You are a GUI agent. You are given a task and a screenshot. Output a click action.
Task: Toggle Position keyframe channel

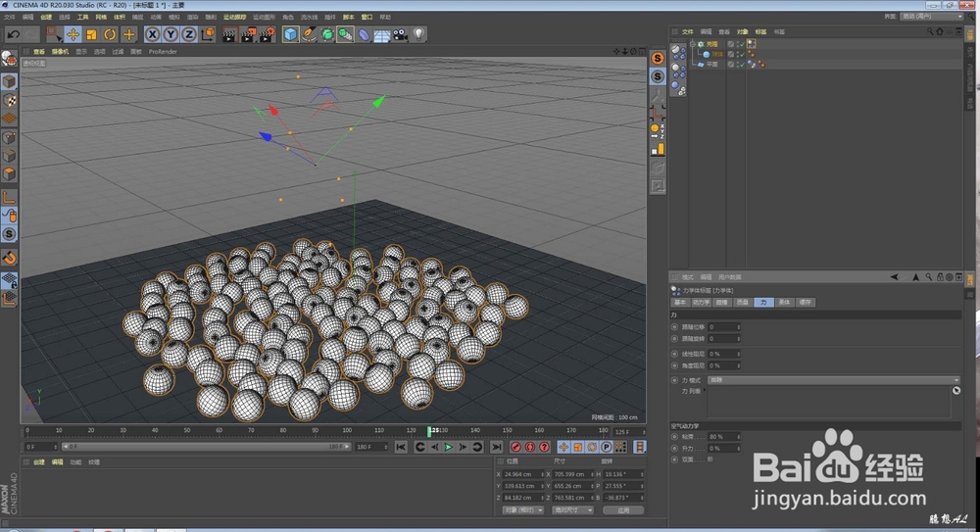click(563, 447)
